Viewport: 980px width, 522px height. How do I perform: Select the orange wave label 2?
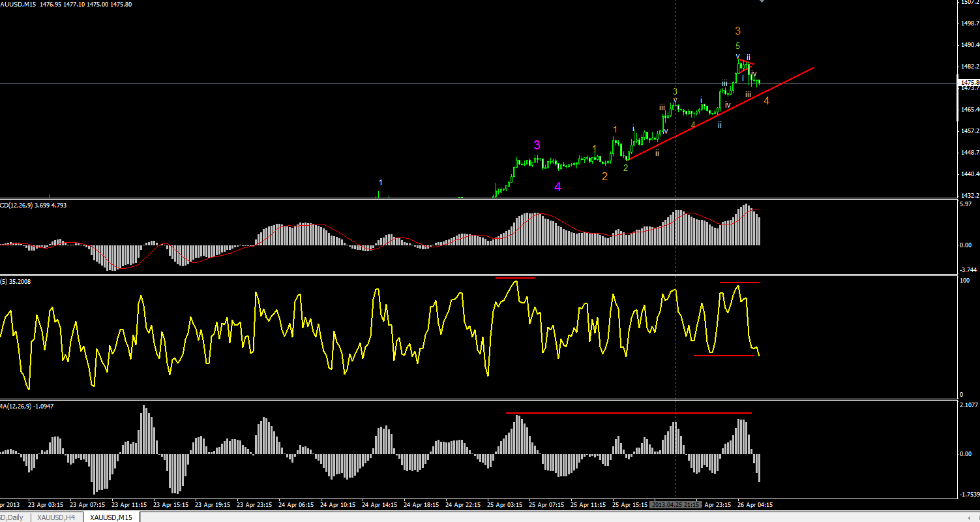tap(604, 176)
